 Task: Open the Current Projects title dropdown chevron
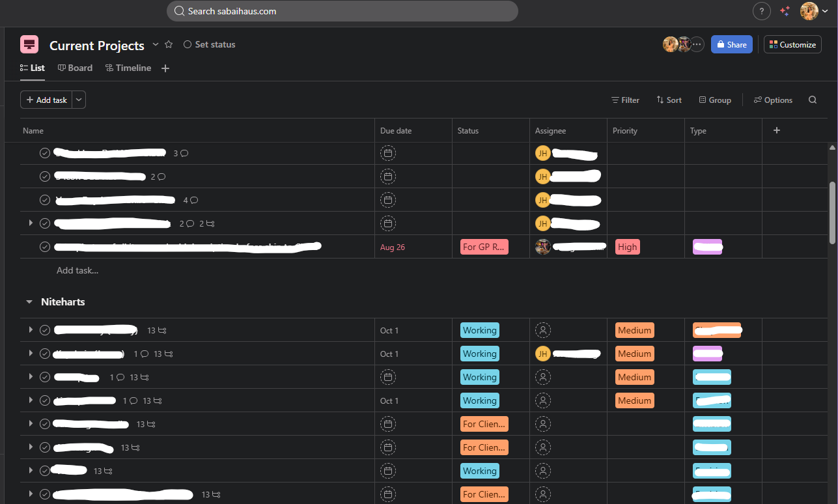point(155,44)
